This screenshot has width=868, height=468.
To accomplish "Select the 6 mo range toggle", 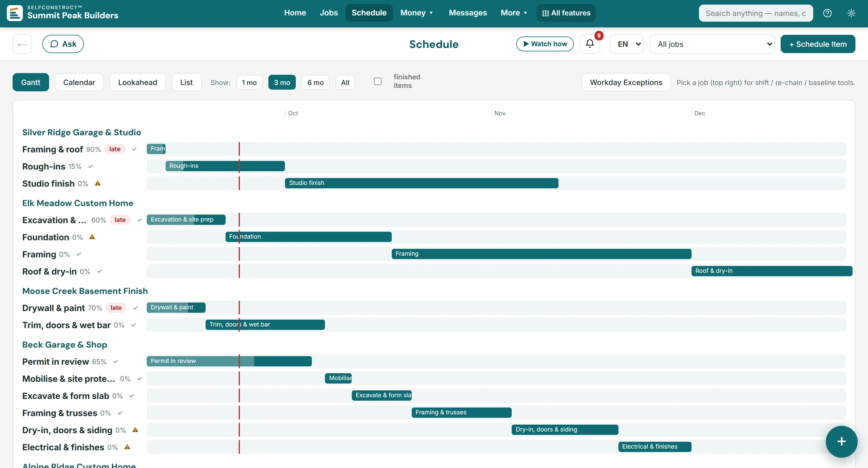I will pos(316,82).
